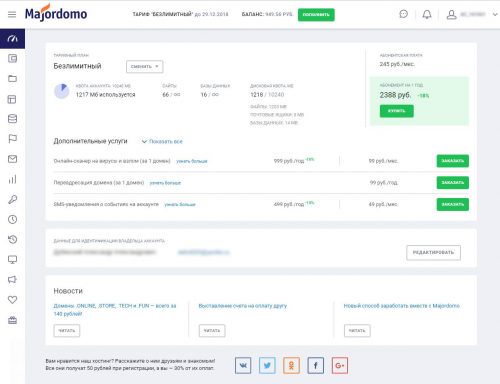Click the sites count 66
The height and width of the screenshot is (384, 500).
click(166, 95)
